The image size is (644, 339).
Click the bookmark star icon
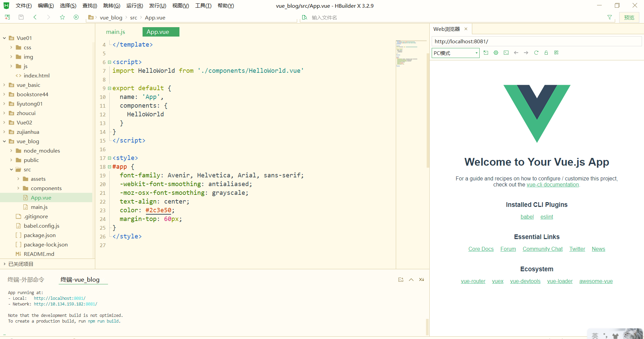tap(62, 17)
